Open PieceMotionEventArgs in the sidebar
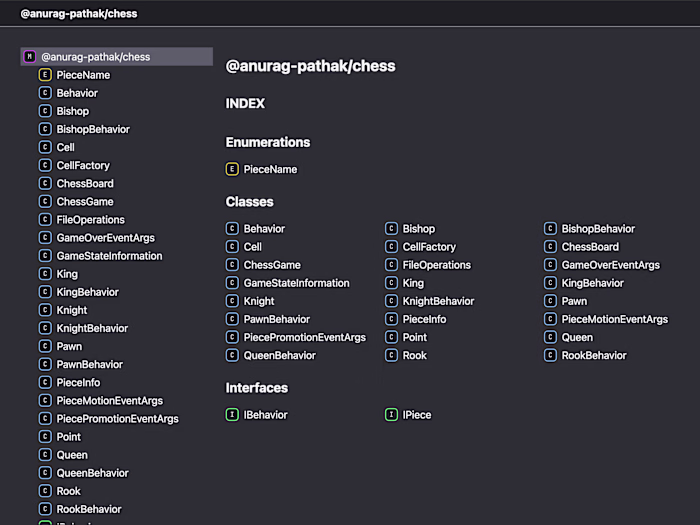This screenshot has width=700, height=525. point(109,401)
